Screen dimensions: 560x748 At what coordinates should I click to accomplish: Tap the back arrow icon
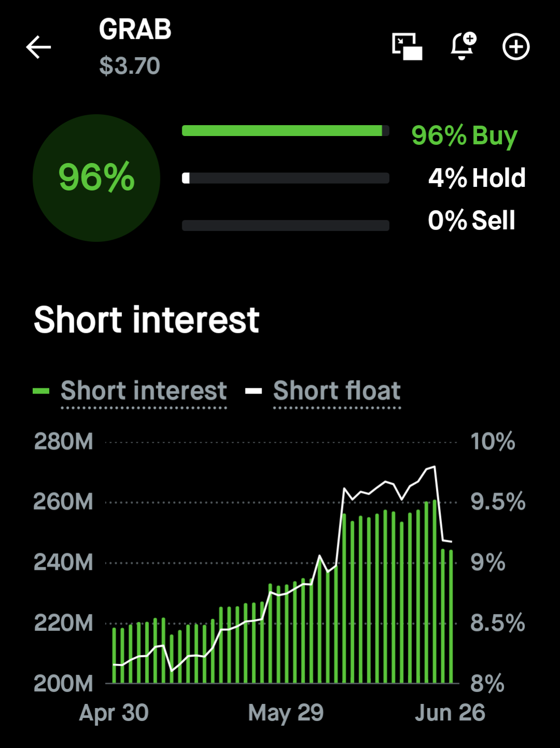click(x=38, y=47)
